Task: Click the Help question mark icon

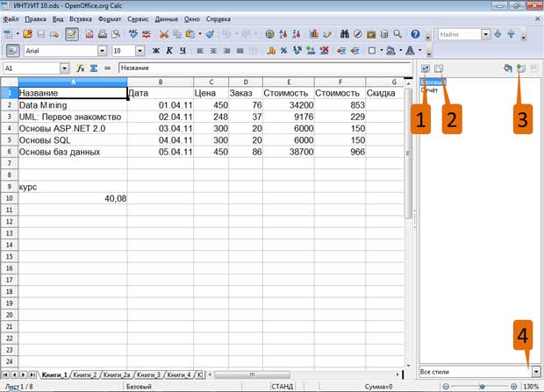Action: 415,34
